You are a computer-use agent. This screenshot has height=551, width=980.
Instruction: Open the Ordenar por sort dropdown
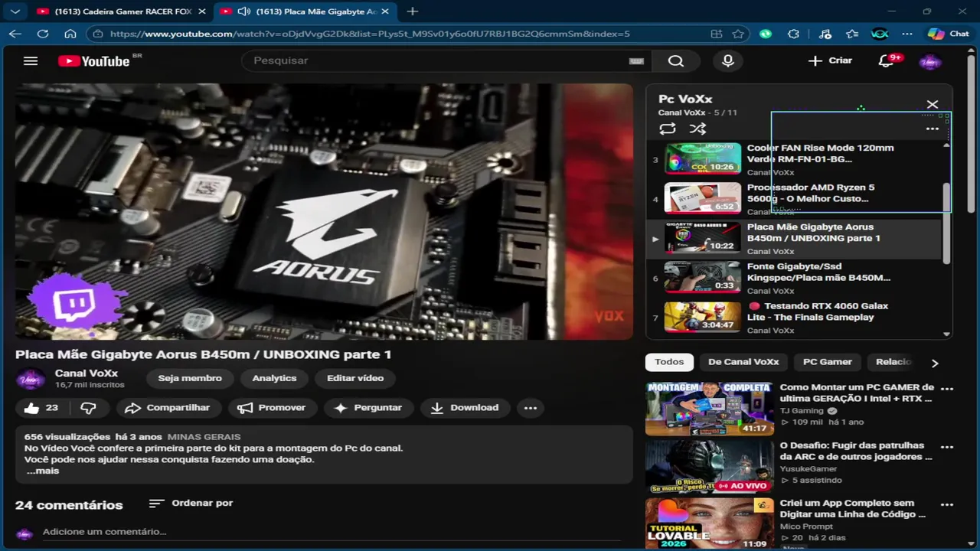tap(191, 504)
